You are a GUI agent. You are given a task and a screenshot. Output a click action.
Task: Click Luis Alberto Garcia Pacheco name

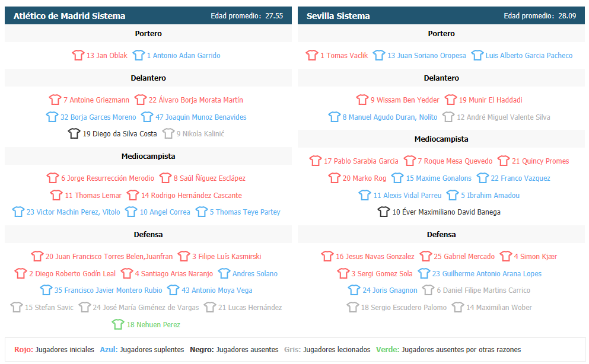point(529,56)
